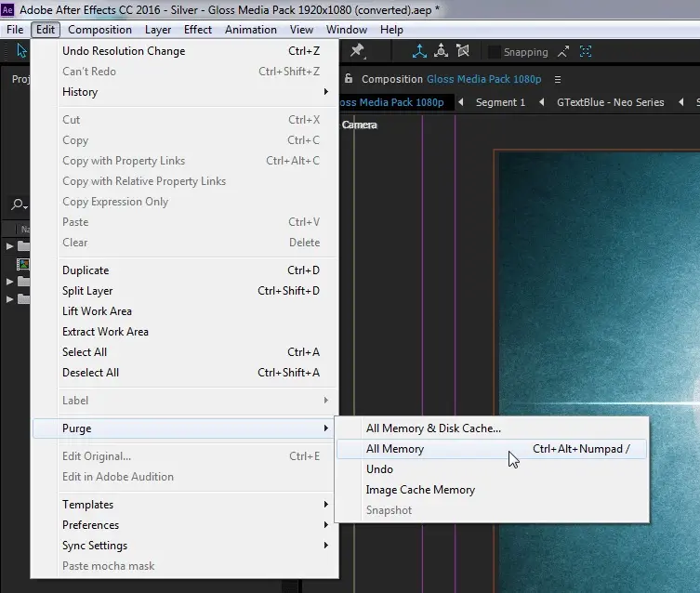Open the Animation menu
The width and height of the screenshot is (700, 593).
[251, 30]
